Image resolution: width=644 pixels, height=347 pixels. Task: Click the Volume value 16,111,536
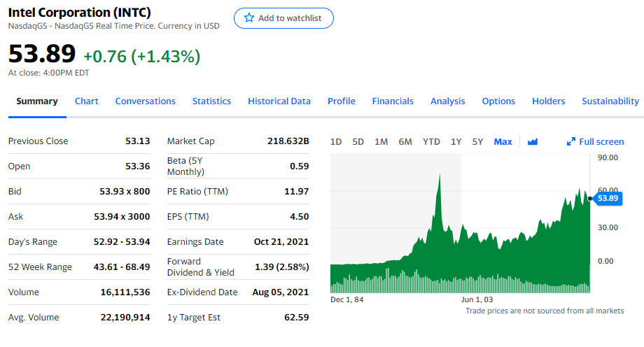(125, 292)
